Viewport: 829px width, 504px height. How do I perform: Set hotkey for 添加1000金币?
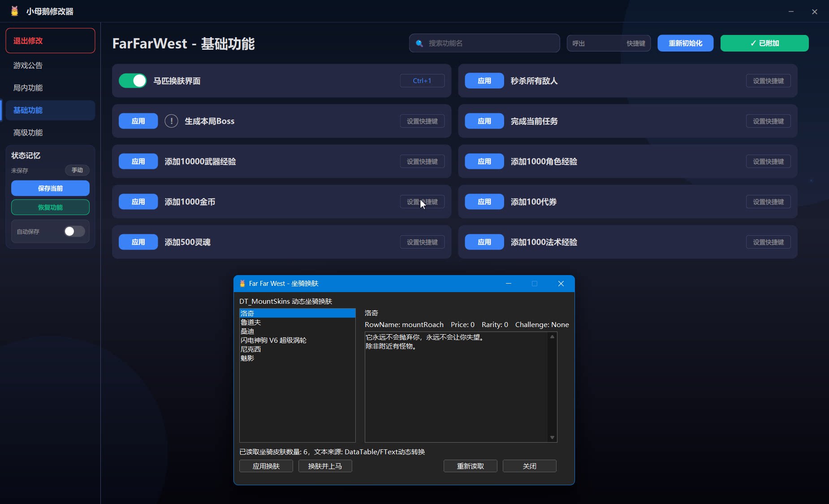click(x=422, y=202)
